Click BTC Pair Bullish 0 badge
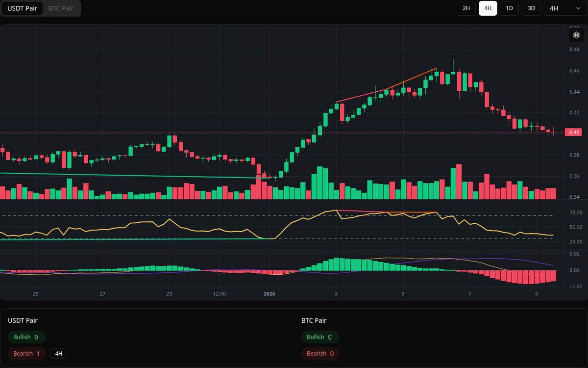The height and width of the screenshot is (368, 588). 320,337
